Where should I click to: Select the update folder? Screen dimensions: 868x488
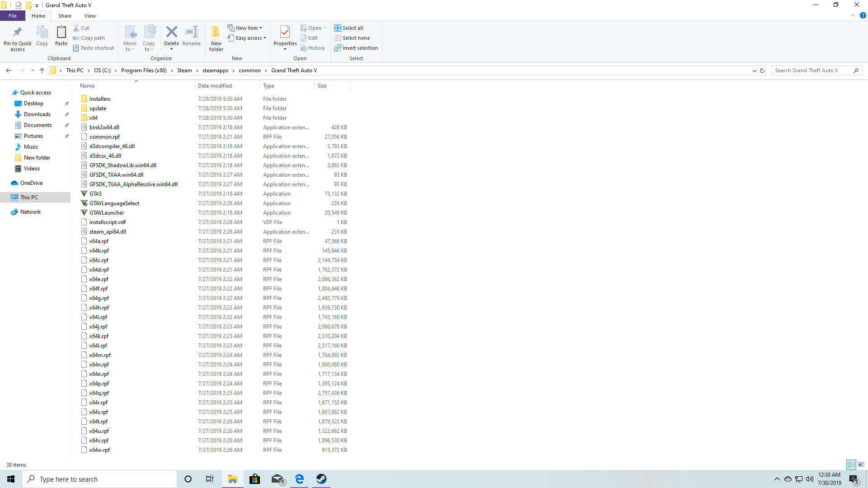tap(98, 108)
